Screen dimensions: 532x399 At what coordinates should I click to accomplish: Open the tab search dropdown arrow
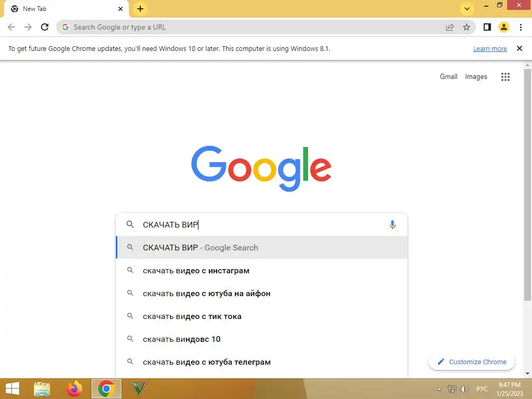pyautogui.click(x=467, y=9)
